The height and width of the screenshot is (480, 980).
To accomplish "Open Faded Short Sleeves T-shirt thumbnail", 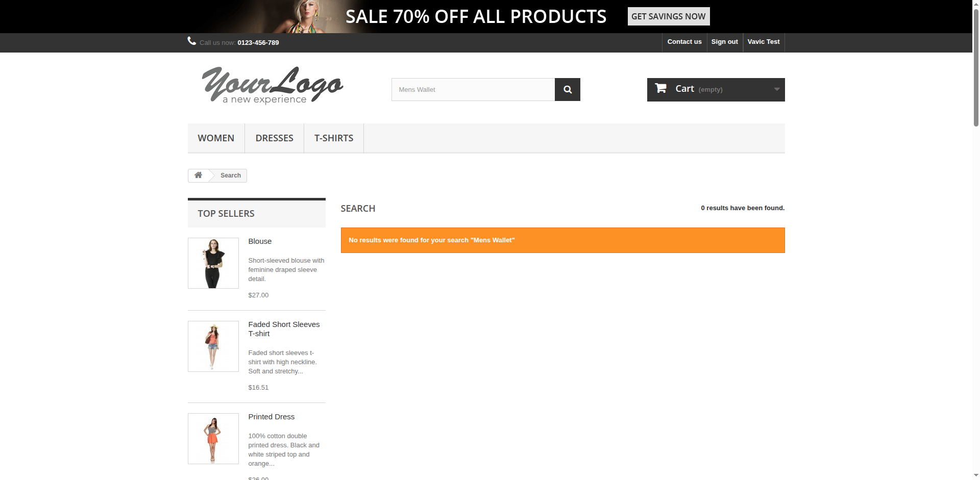I will [213, 346].
